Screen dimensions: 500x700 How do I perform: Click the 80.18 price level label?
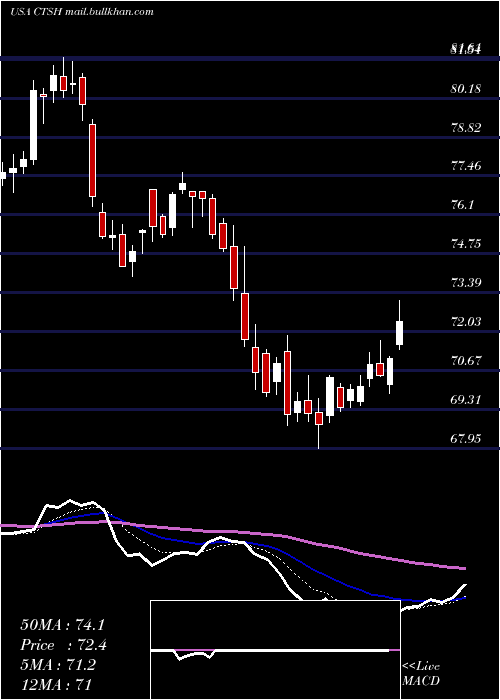tap(466, 89)
